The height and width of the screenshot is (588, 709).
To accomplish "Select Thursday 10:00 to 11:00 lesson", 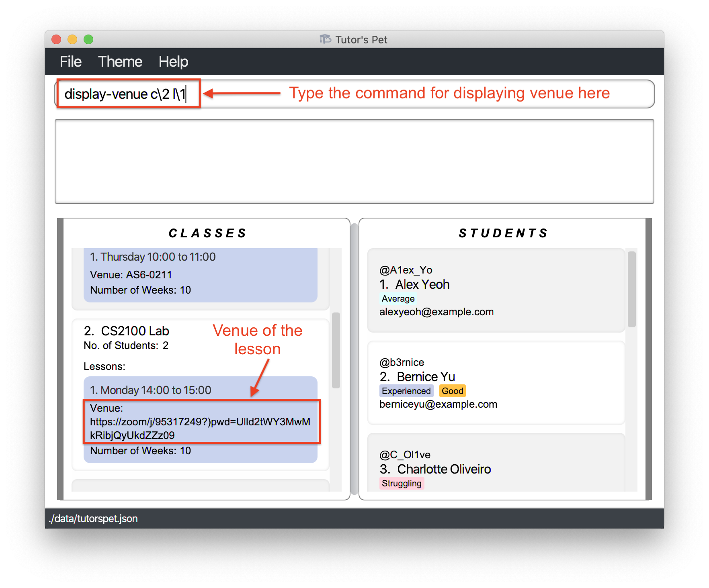I will click(x=200, y=275).
